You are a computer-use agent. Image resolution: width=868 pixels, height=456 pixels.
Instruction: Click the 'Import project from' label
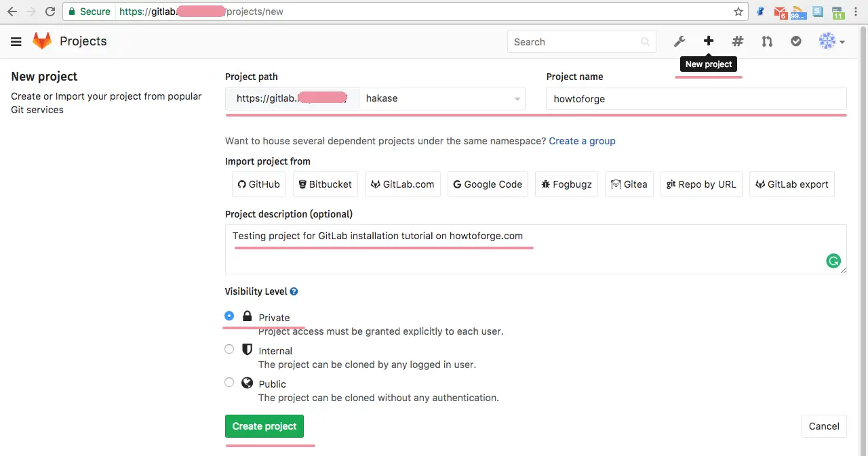tap(268, 161)
